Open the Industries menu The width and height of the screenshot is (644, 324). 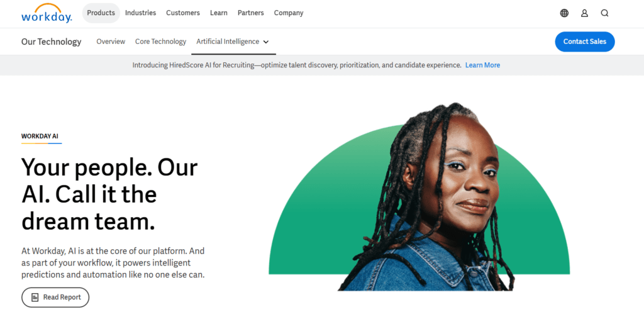[140, 13]
